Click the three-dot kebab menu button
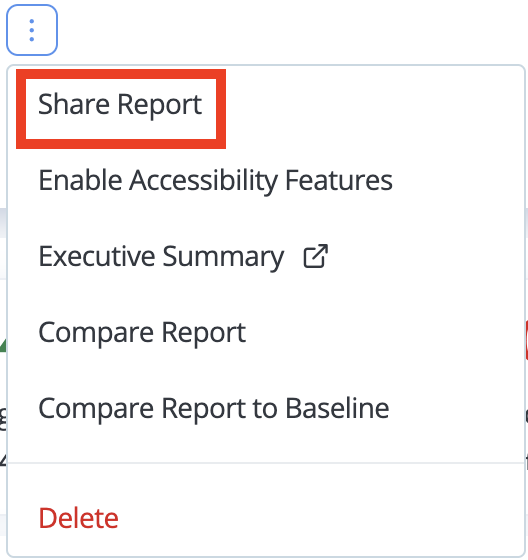The width and height of the screenshot is (528, 560). [32, 30]
